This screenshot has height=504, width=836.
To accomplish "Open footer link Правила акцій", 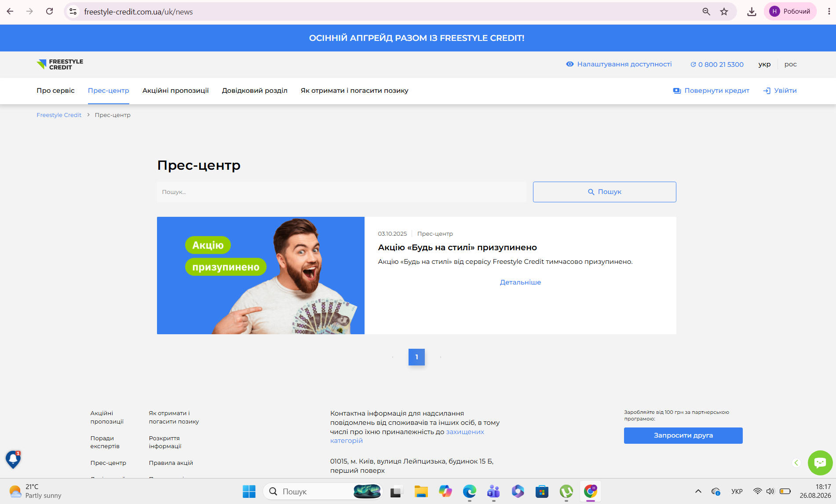I will 171,463.
